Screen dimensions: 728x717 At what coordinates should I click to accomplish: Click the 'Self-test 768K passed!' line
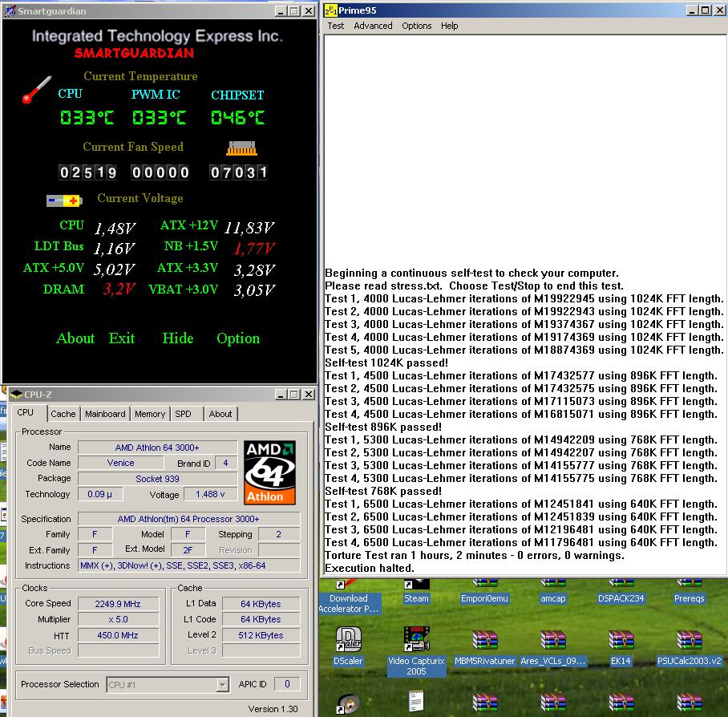coord(383,492)
